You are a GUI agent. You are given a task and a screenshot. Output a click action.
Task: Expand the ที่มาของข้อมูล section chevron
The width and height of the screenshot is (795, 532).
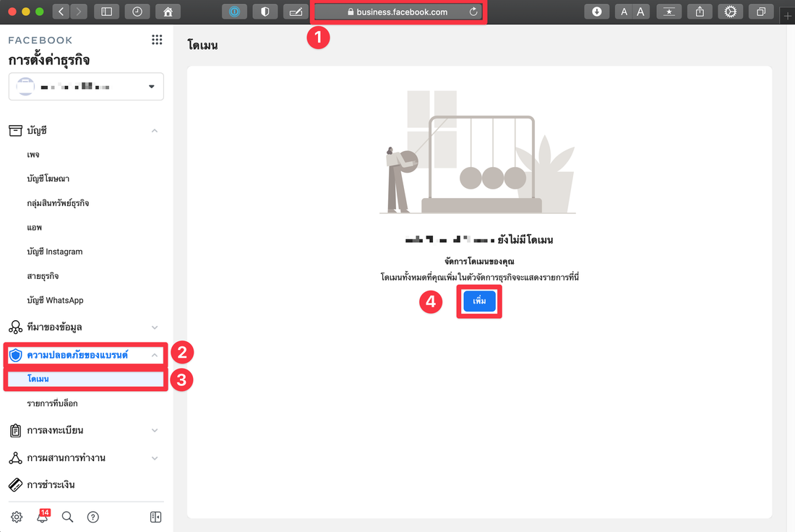(x=155, y=327)
